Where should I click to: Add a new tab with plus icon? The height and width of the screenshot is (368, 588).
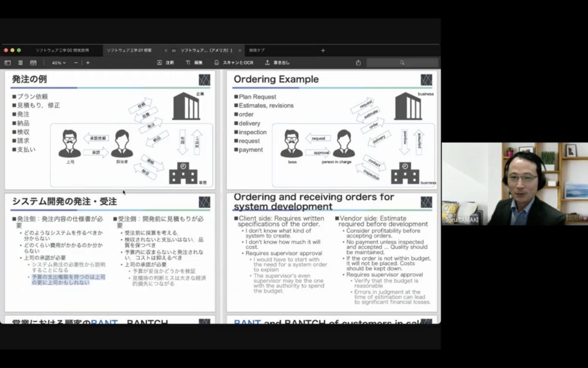pyautogui.click(x=323, y=50)
